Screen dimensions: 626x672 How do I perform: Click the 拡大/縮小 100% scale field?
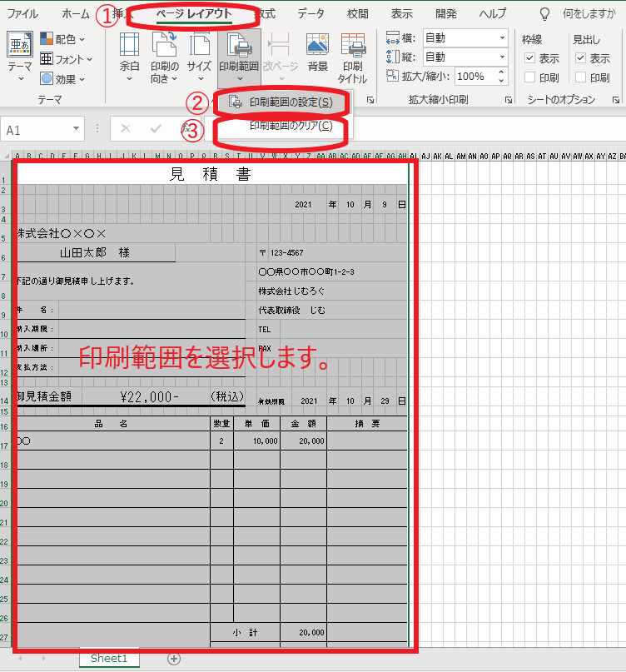[475, 77]
